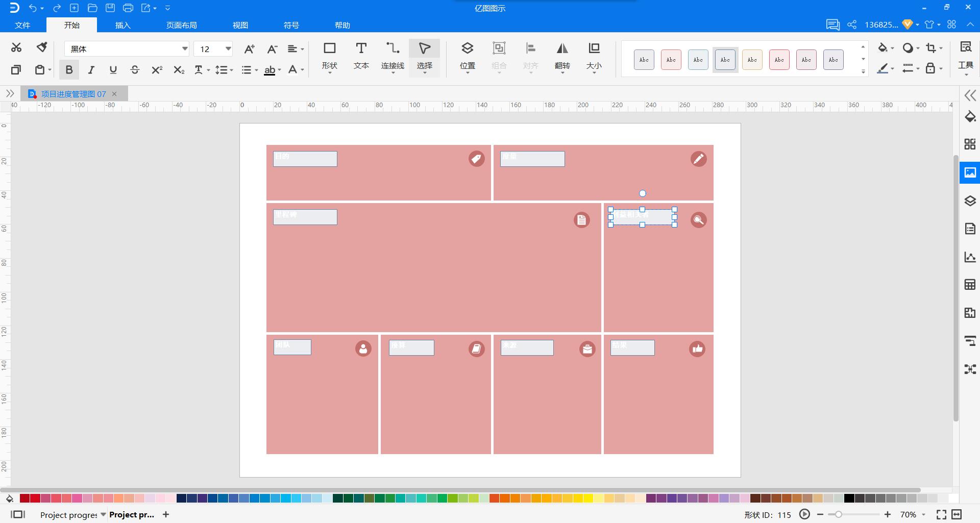Choose the Connector line tool
This screenshot has height=523, width=980.
[393, 56]
